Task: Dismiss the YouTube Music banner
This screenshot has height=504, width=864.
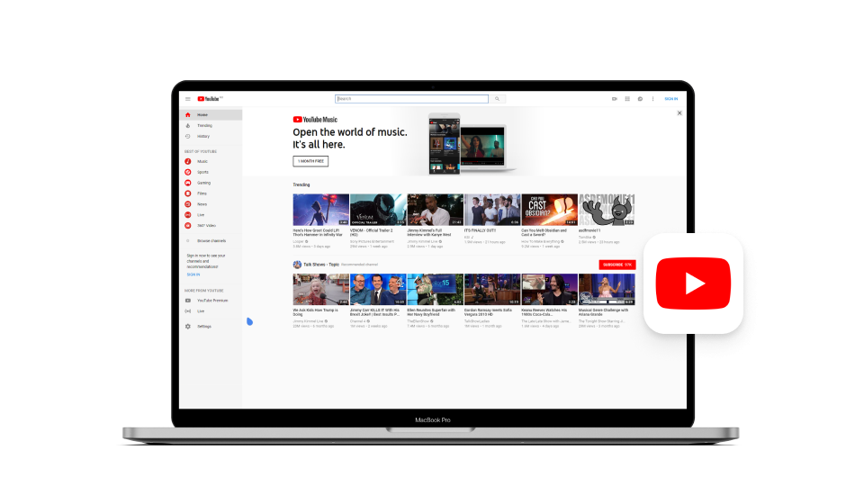Action: 679,113
